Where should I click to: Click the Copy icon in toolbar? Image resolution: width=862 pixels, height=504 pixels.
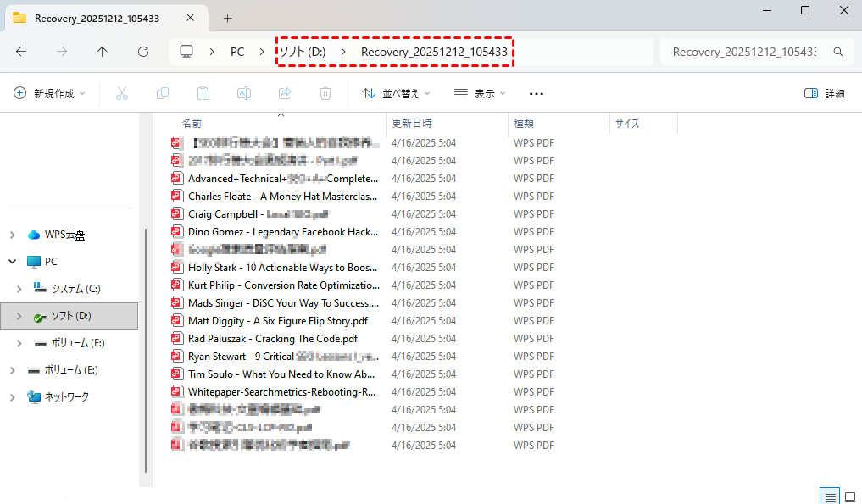click(x=162, y=93)
